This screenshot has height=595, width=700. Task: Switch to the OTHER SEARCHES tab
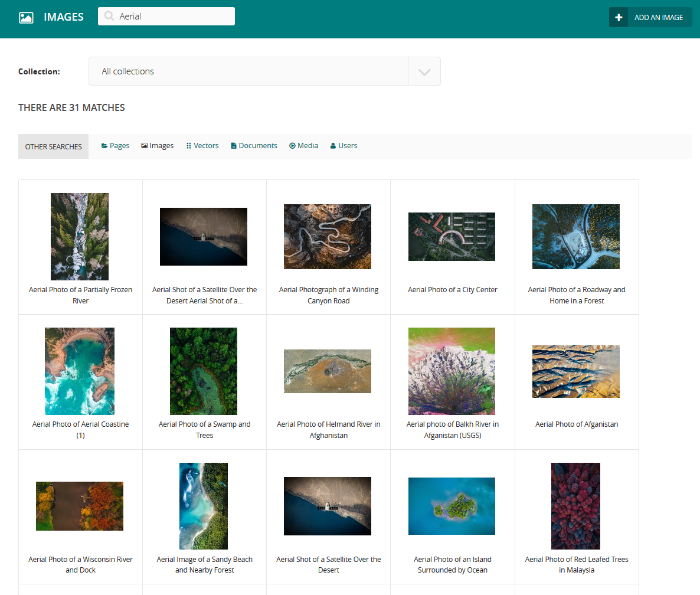point(53,146)
